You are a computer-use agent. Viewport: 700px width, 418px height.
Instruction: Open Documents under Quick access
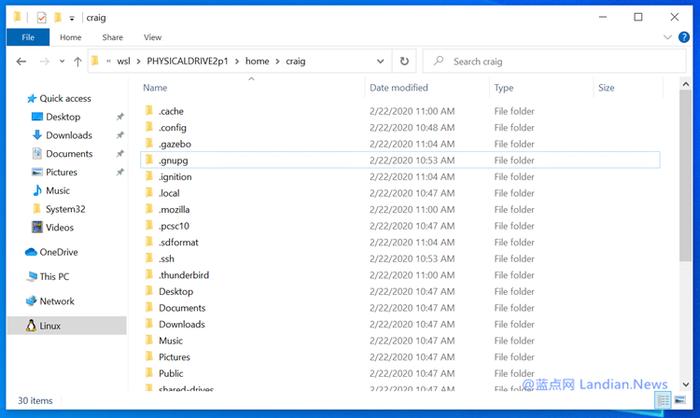(62, 154)
